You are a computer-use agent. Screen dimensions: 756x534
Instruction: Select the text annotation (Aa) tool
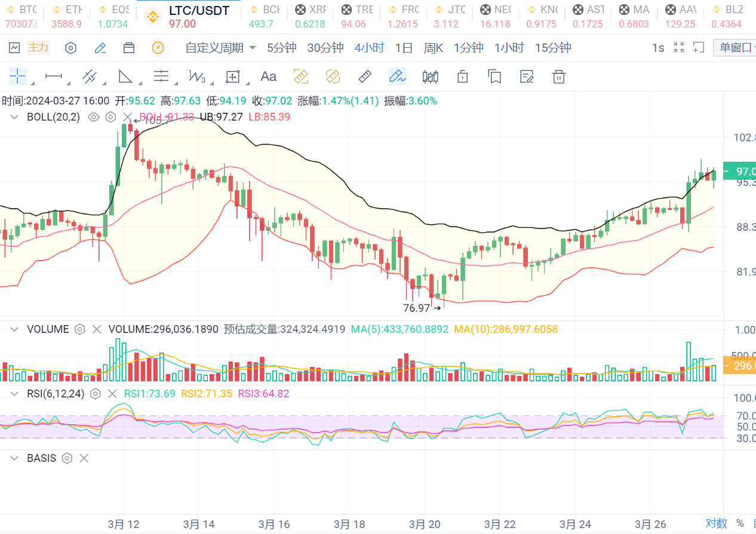[269, 76]
